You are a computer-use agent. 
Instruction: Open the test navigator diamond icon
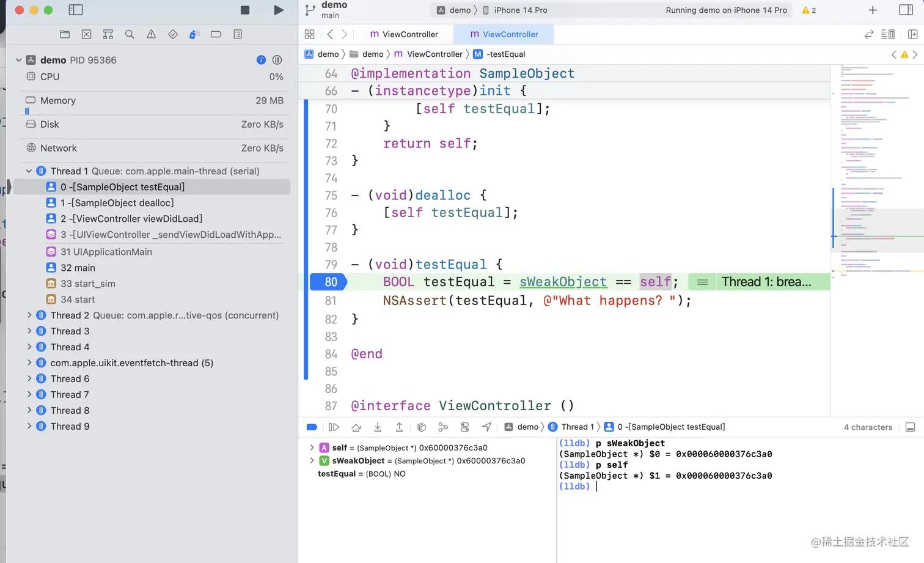click(173, 34)
